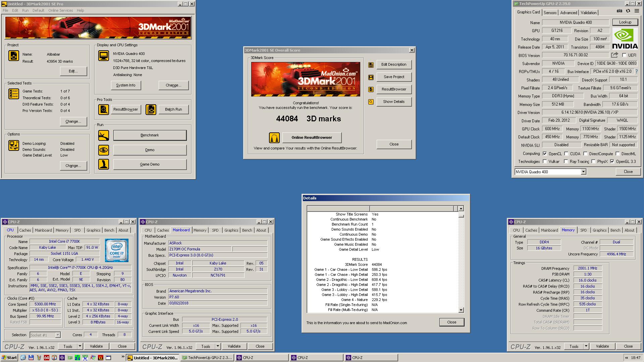Screen dimensions: 644x362
Task: Click the Save Project disk icon
Action: tap(371, 77)
